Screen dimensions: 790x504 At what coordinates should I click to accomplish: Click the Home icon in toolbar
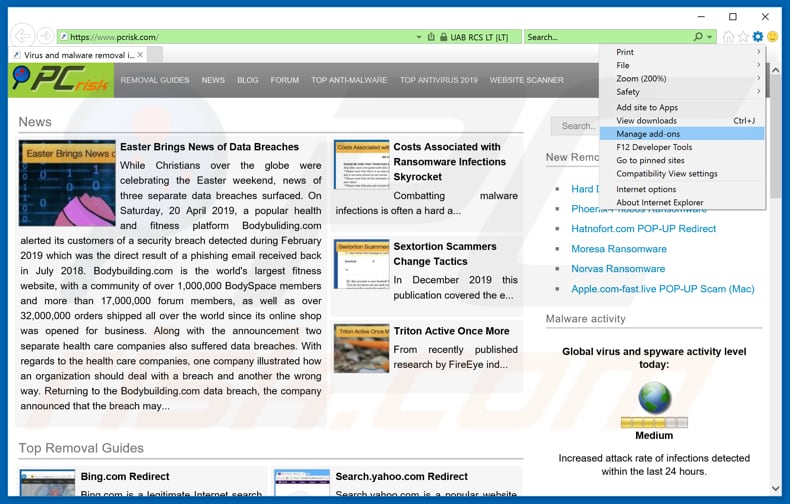729,37
